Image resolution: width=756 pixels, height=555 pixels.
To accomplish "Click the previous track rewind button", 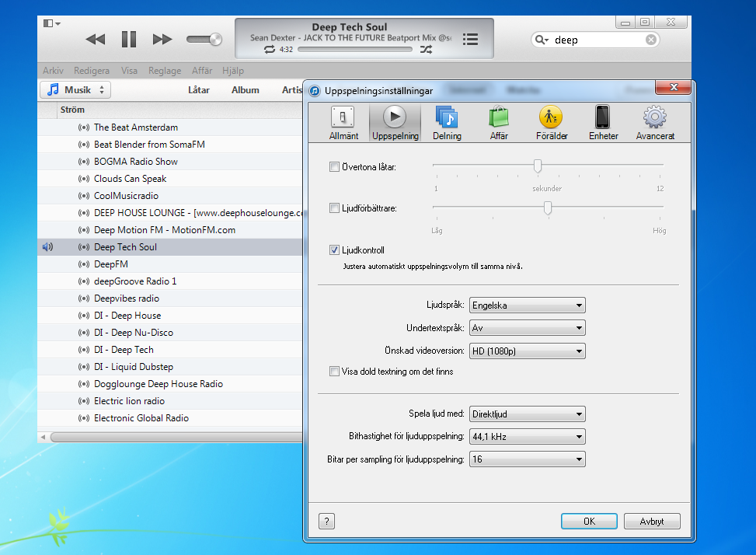I will click(96, 40).
